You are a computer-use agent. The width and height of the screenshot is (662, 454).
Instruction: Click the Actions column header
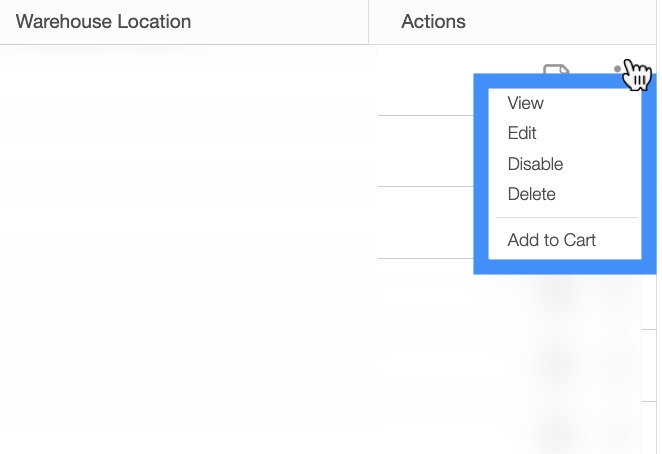click(433, 21)
